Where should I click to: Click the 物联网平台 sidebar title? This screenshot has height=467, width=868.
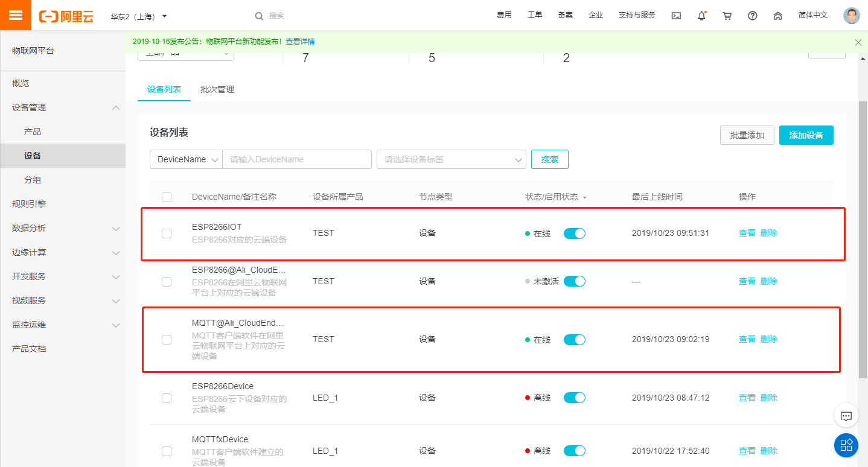point(33,51)
